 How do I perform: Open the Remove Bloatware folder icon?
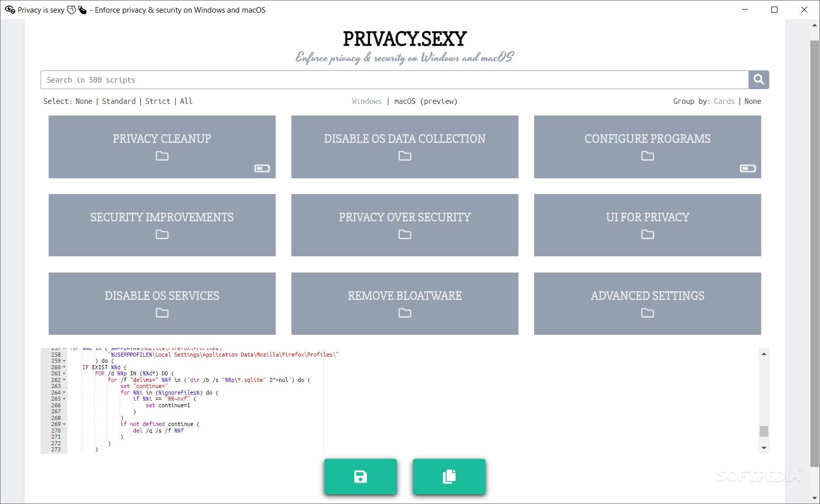[405, 313]
